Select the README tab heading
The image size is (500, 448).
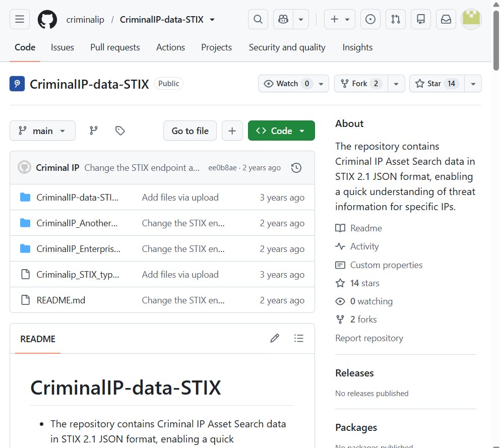point(38,339)
